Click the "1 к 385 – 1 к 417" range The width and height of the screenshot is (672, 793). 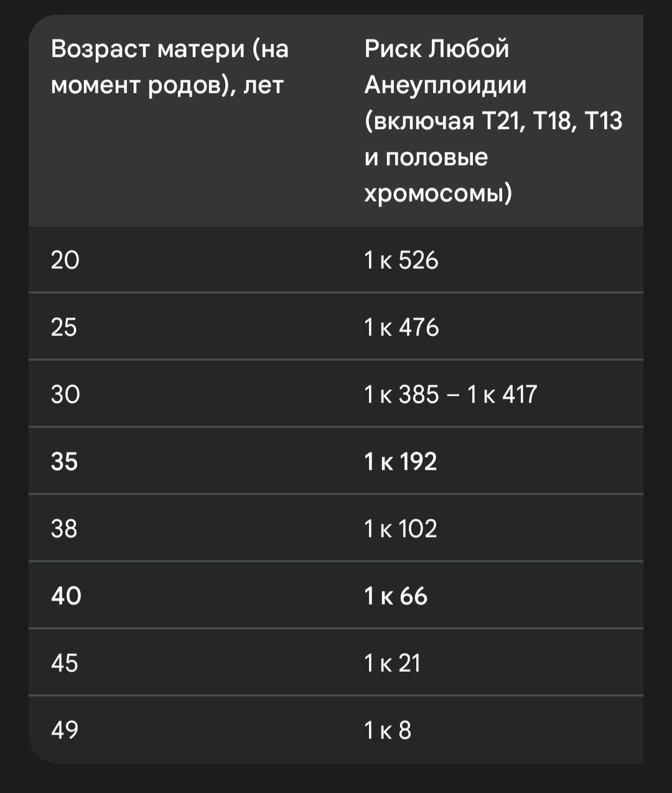450,394
